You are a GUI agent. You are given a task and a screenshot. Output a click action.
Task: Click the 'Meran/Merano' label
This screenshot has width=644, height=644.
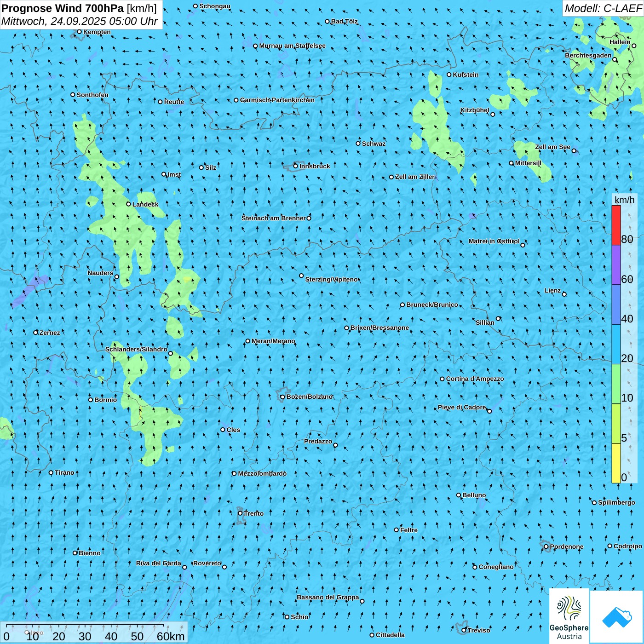point(273,341)
